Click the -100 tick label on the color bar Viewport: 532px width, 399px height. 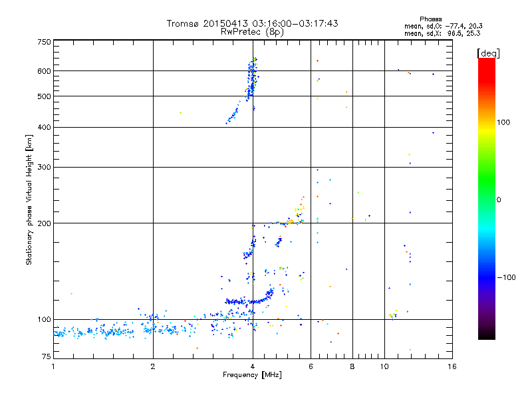[507, 277]
